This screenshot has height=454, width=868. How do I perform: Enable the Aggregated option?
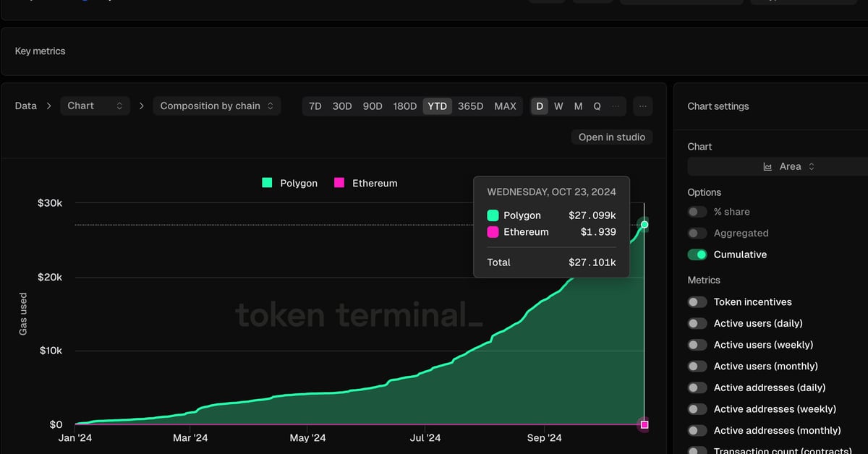click(x=697, y=233)
